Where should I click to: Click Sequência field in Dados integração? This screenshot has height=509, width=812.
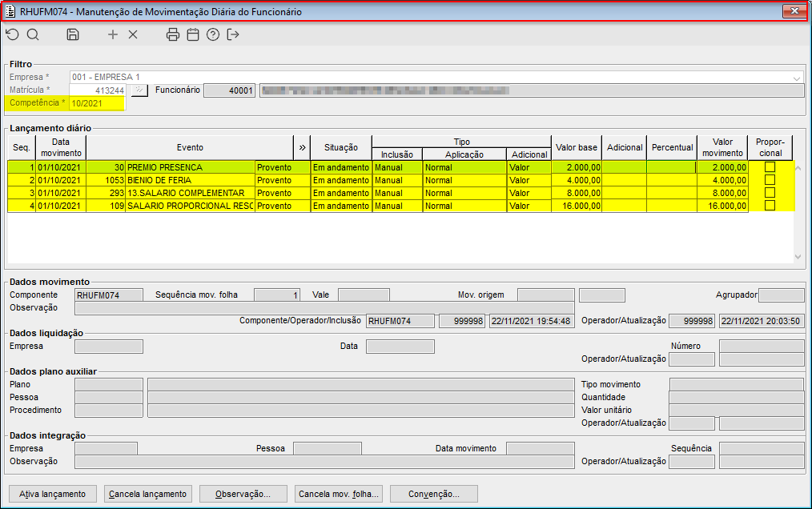[x=762, y=448]
